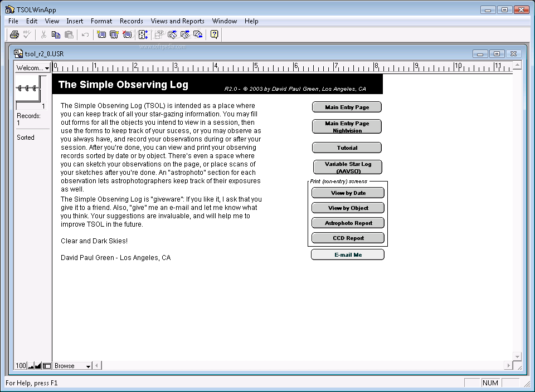
Task: Click the Duplicate Record toolbar icon
Action: (114, 35)
